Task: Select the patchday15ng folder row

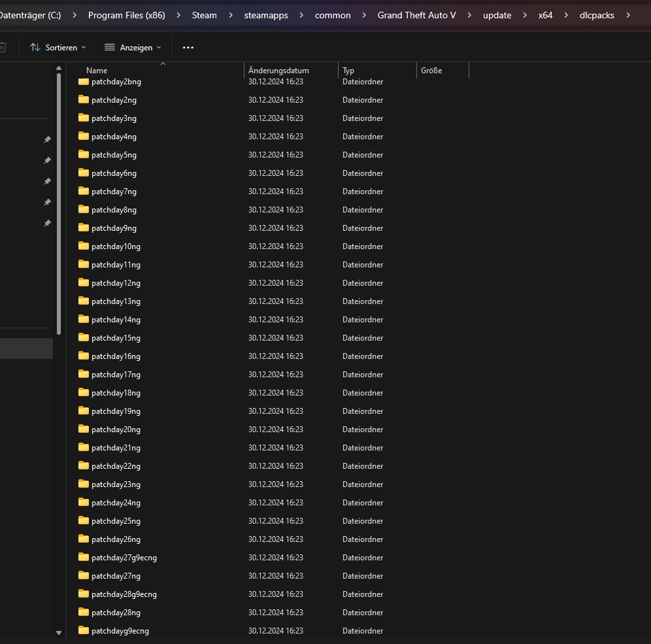Action: point(116,338)
